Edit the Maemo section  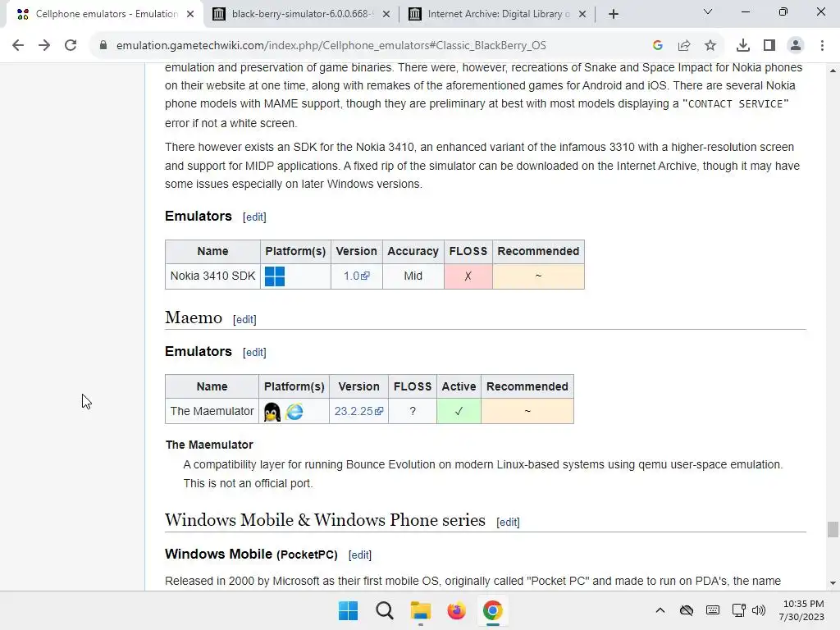[x=244, y=319]
